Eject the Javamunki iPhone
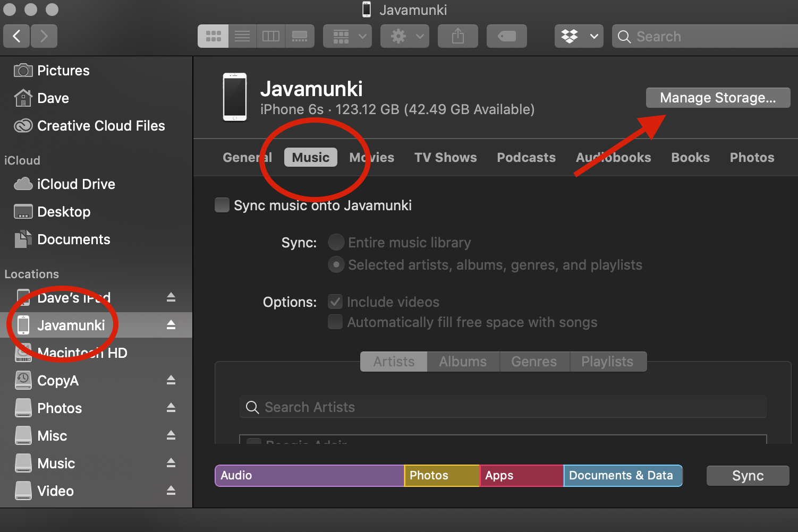Screen dimensions: 798x532 pyautogui.click(x=171, y=325)
